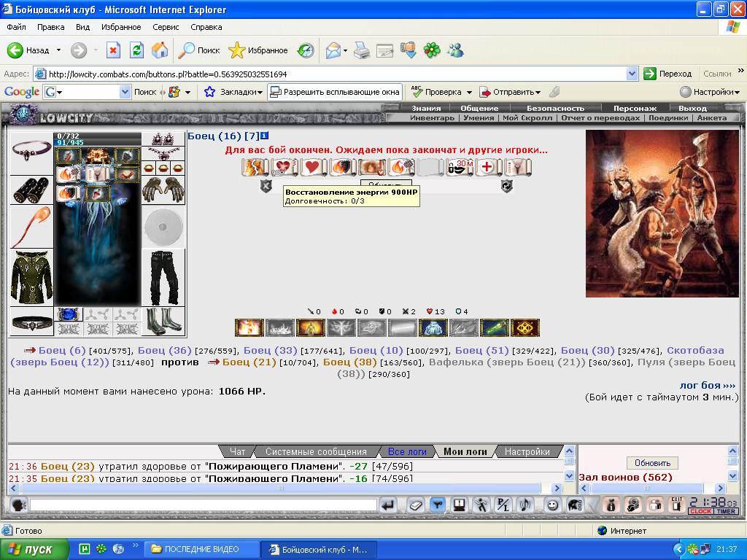Click the IE Stop toolbar icon
This screenshot has width=747, height=560.
pos(113,50)
